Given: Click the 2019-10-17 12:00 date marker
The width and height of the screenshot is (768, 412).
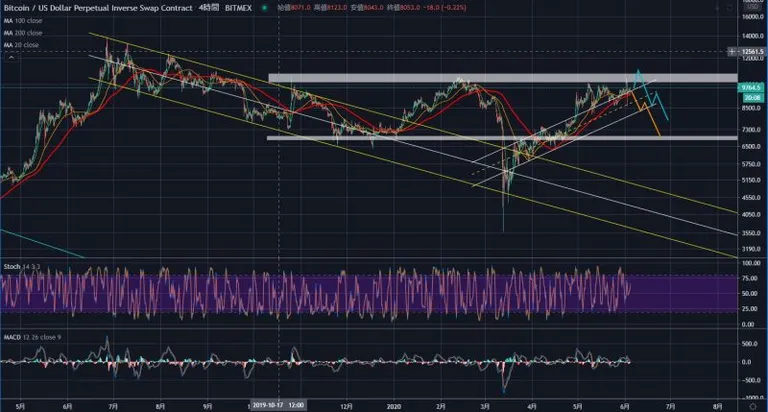Looking at the screenshot, I should pos(278,405).
